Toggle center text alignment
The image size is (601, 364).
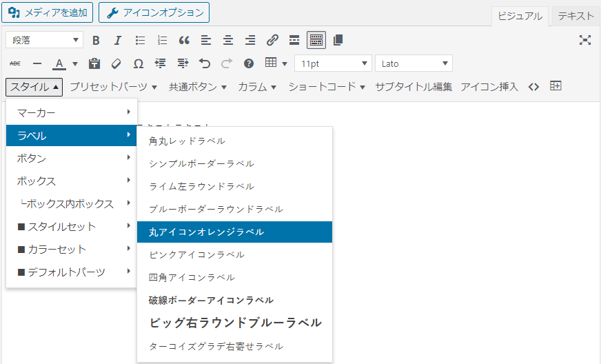tap(228, 40)
